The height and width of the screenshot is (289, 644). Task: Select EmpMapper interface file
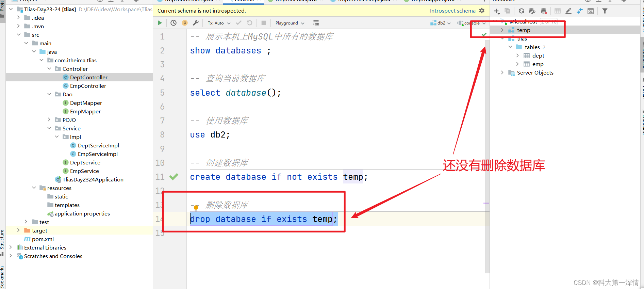pyautogui.click(x=85, y=111)
